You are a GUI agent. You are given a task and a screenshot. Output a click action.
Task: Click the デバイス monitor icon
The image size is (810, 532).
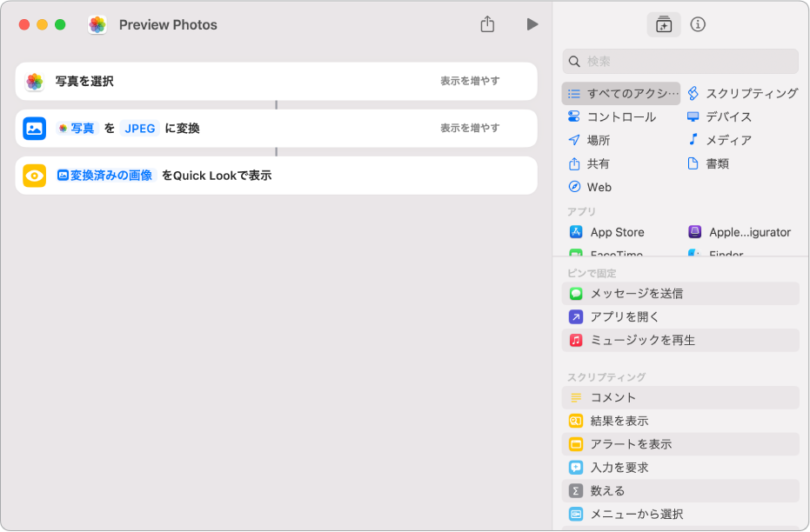(693, 116)
